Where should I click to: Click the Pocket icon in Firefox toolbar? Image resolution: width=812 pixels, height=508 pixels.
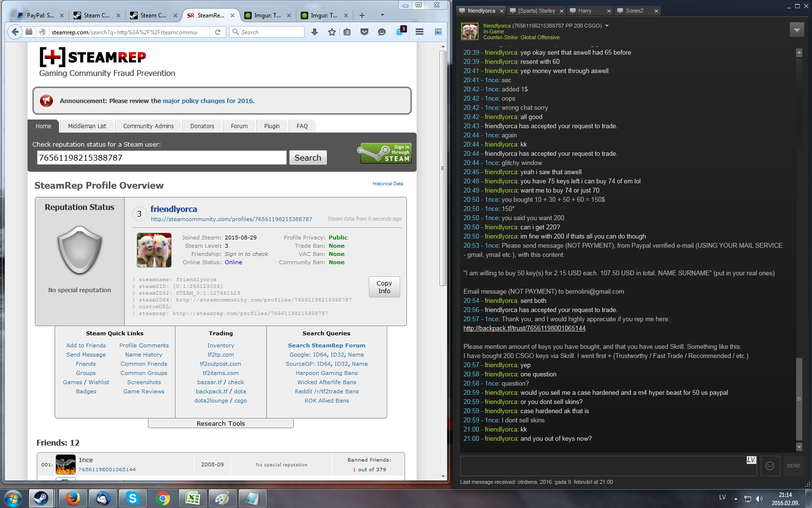click(364, 32)
